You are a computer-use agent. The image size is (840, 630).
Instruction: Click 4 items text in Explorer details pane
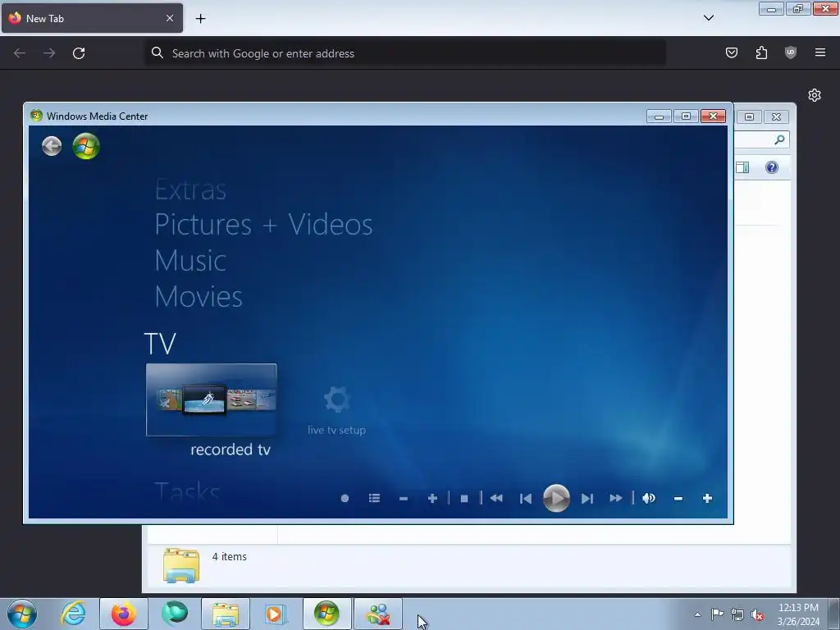[x=230, y=557]
